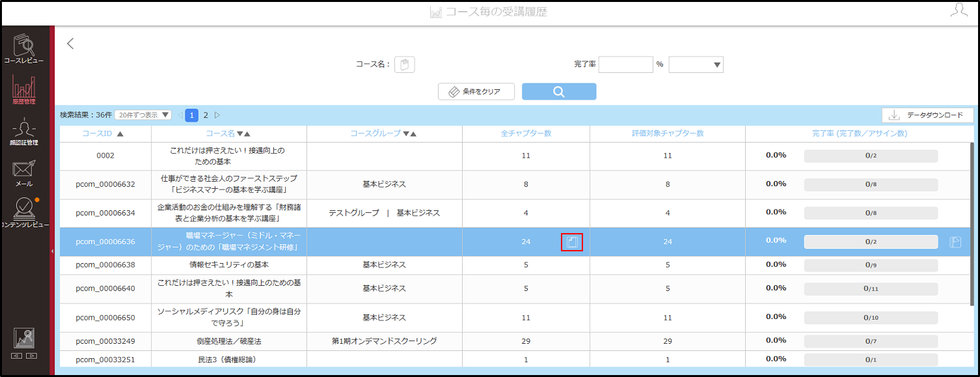Screen dimensions: 980x377
Task: Sort by コースグループ column header
Action: pyautogui.click(x=384, y=133)
